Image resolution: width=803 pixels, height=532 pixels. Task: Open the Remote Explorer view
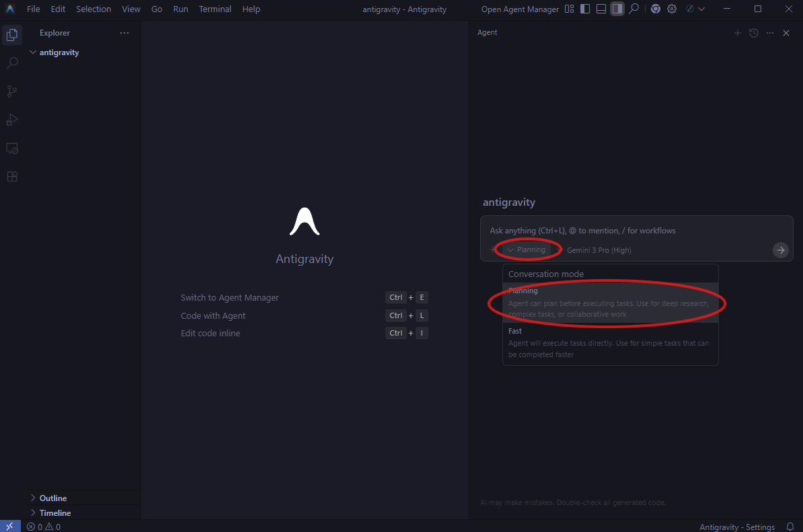coord(12,149)
